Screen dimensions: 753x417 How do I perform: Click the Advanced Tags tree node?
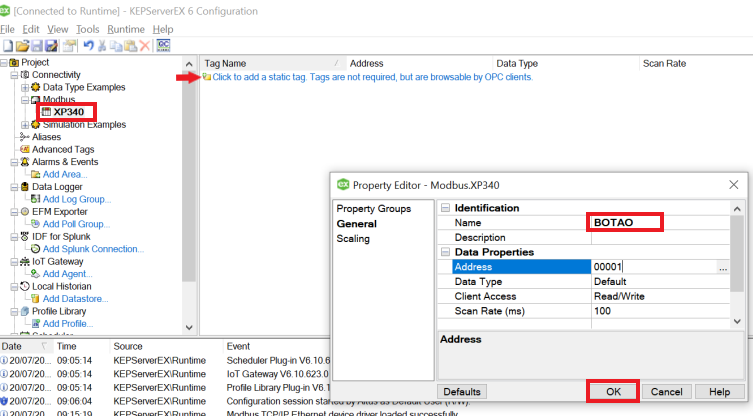(x=63, y=150)
